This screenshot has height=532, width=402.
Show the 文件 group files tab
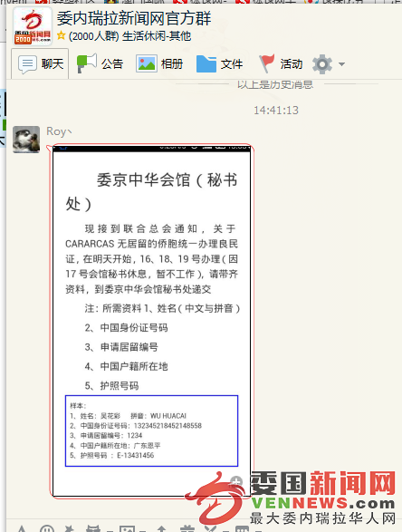click(x=219, y=63)
